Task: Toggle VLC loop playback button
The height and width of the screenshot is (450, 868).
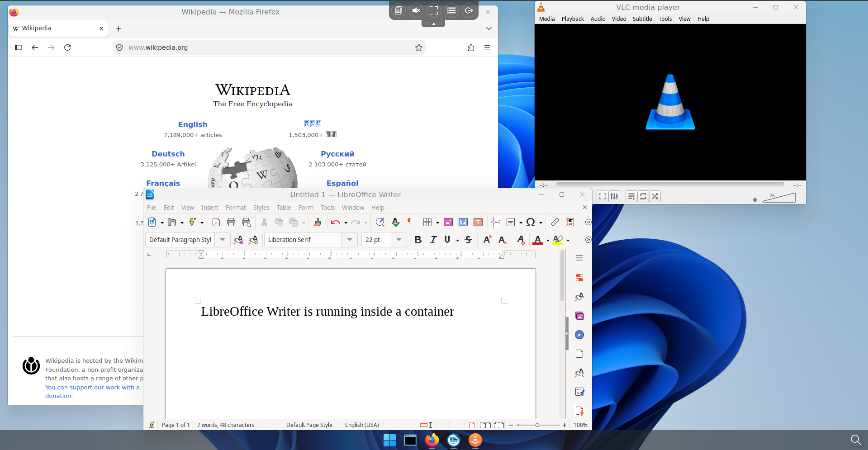Action: [x=643, y=196]
